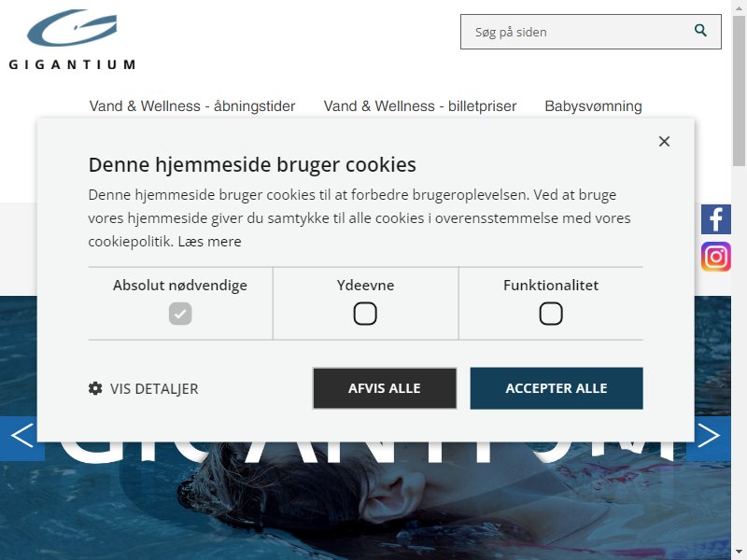Open Vand & Wellness - åbningstider menu item
The image size is (747, 560).
[192, 105]
